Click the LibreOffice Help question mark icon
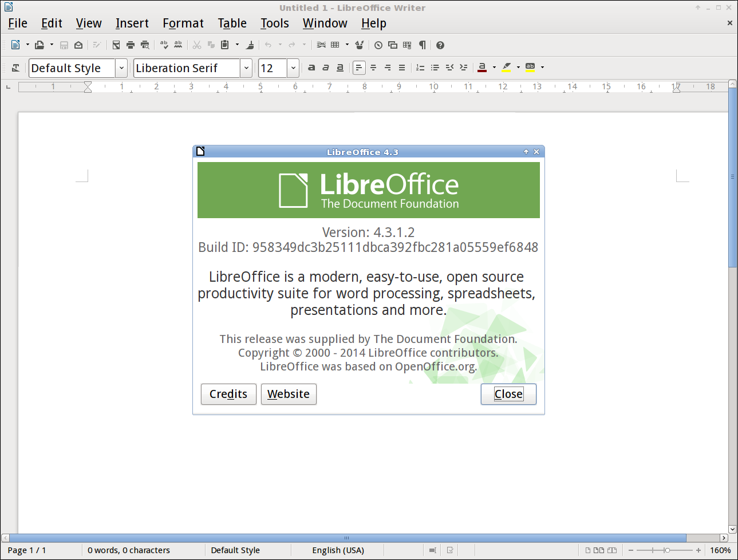The image size is (738, 560). (440, 45)
